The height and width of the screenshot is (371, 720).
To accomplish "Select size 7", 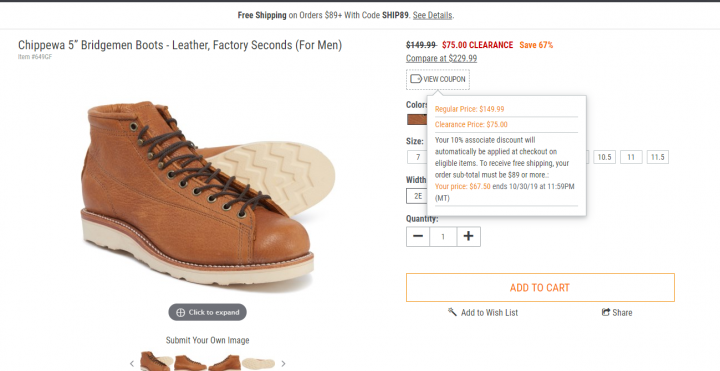I will pyautogui.click(x=417, y=157).
